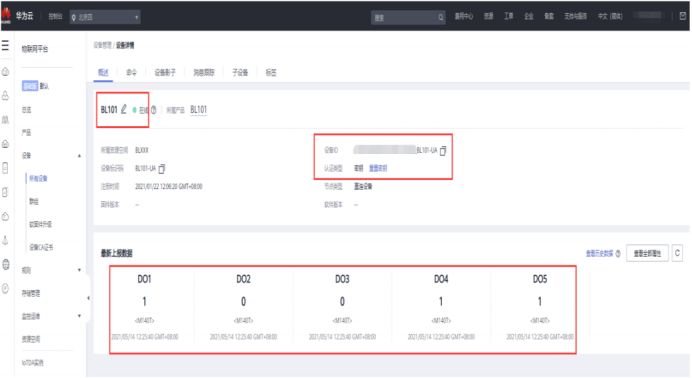Click the magnifier icon in header search
This screenshot has width=692, height=378.
(440, 17)
